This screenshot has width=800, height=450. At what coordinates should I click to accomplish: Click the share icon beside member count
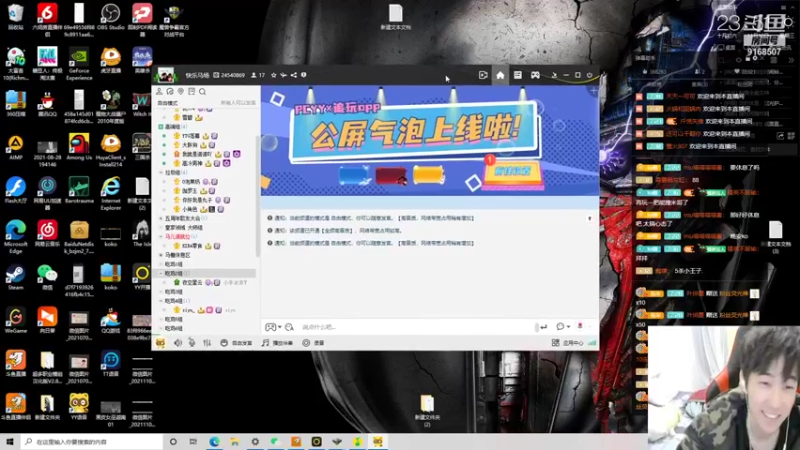click(293, 76)
